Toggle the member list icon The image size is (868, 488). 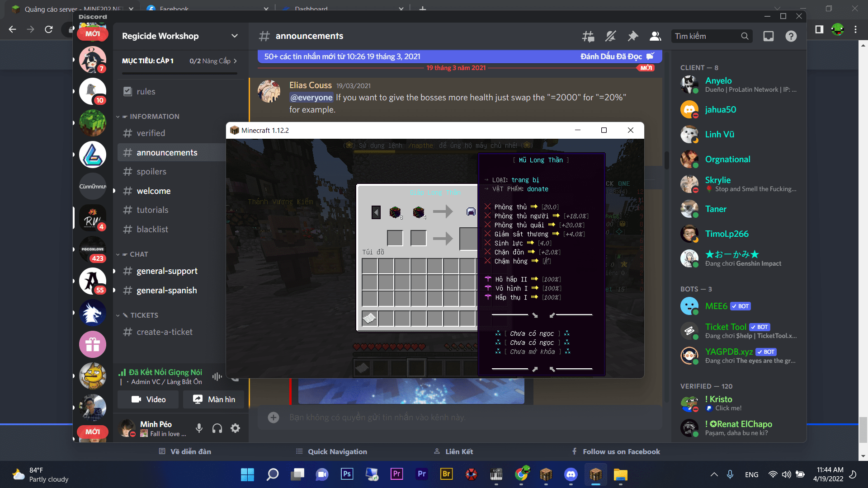(655, 36)
